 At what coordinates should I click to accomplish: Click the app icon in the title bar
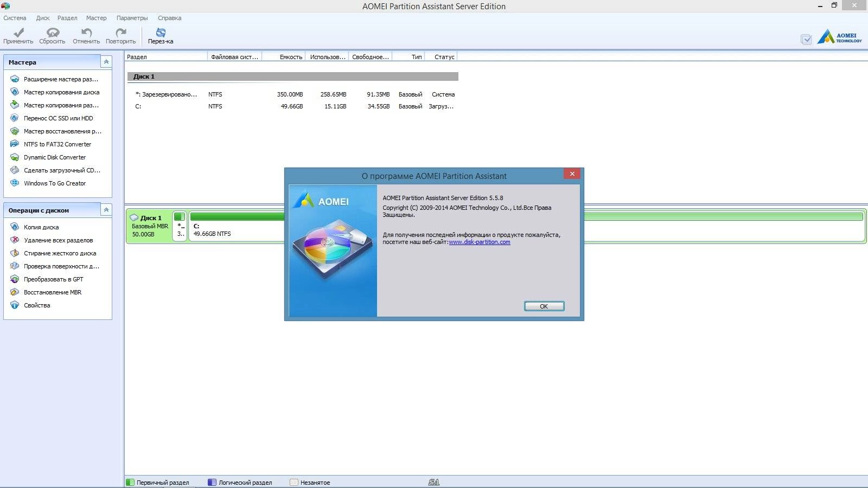[5, 6]
